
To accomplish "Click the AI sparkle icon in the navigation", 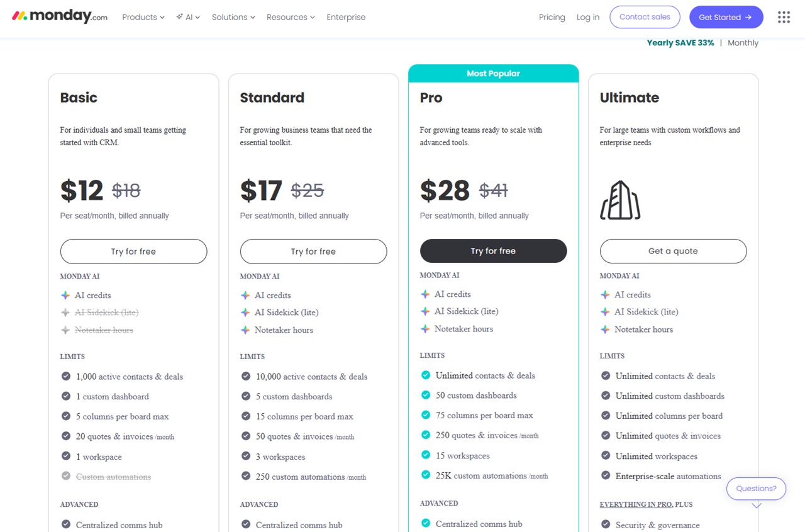I will coord(179,17).
